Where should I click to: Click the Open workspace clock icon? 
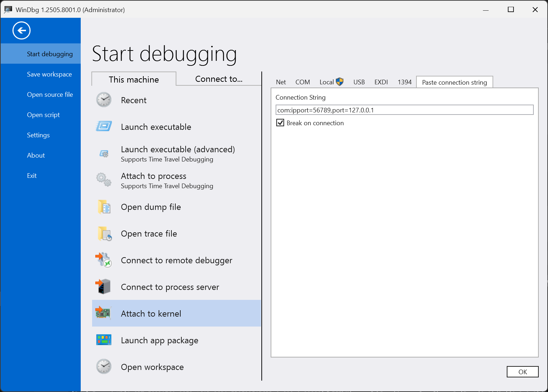point(104,366)
